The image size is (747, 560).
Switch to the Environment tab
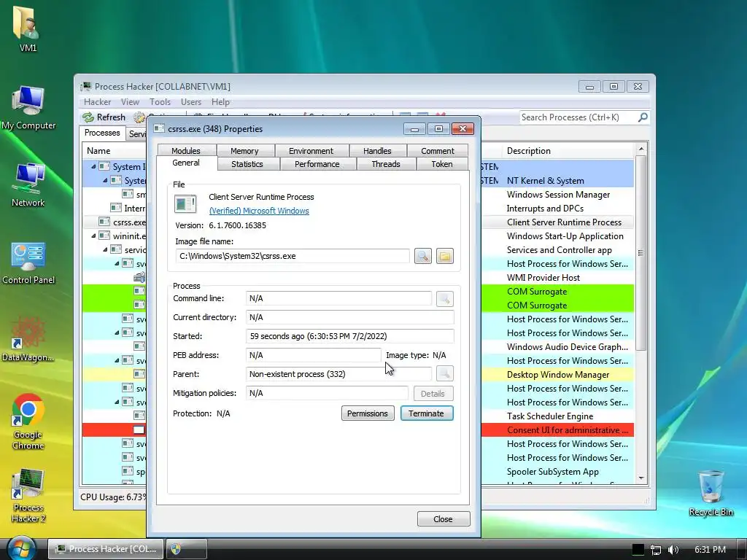coord(311,150)
